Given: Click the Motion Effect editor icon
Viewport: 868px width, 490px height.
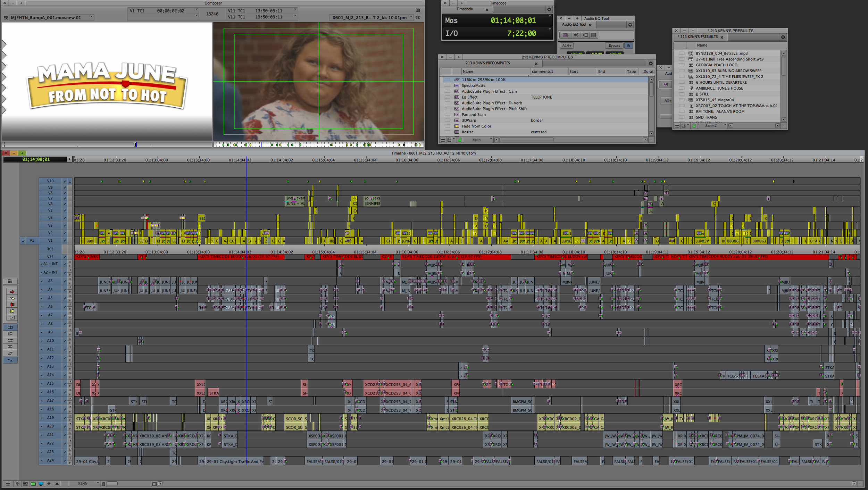Looking at the screenshot, I should [x=10, y=353].
